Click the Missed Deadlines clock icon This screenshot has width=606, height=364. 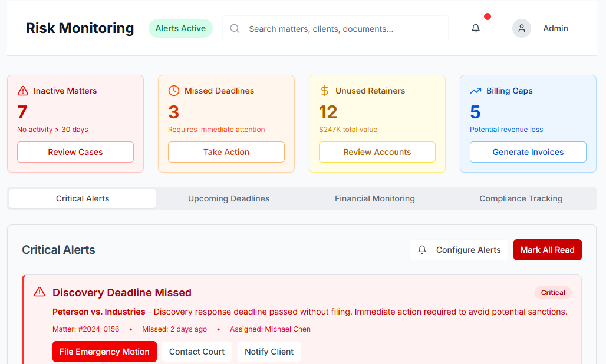[x=174, y=91]
